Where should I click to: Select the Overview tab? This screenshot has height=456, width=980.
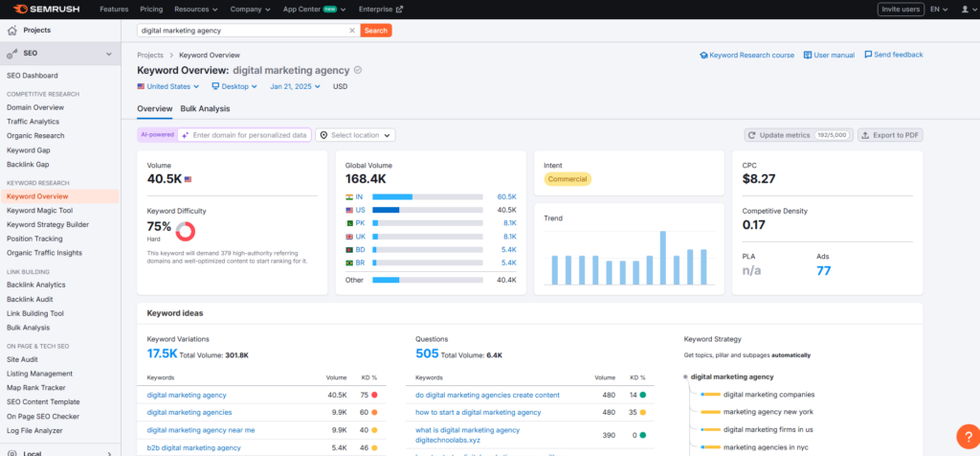click(154, 108)
